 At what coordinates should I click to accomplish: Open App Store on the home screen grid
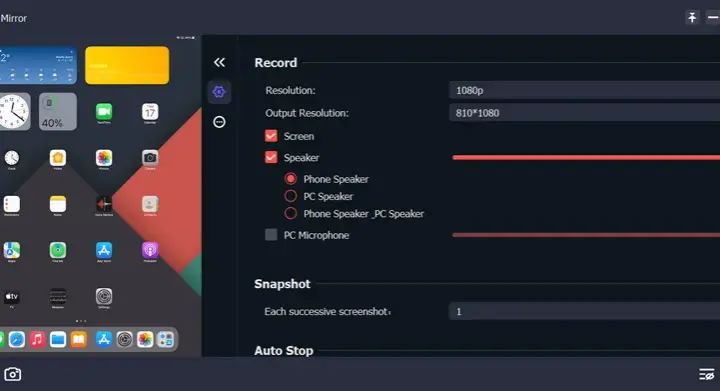(x=104, y=250)
